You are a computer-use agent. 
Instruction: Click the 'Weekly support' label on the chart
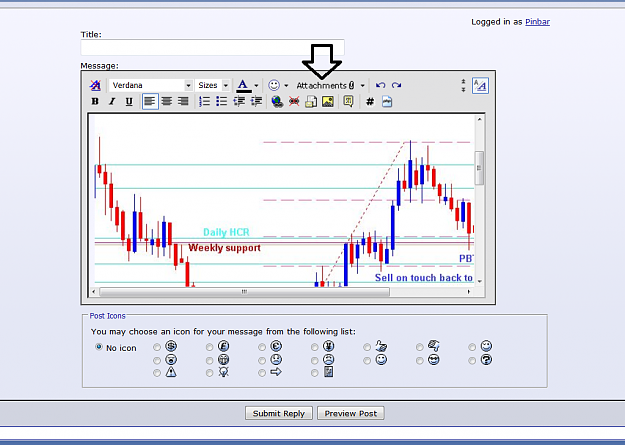pos(224,248)
